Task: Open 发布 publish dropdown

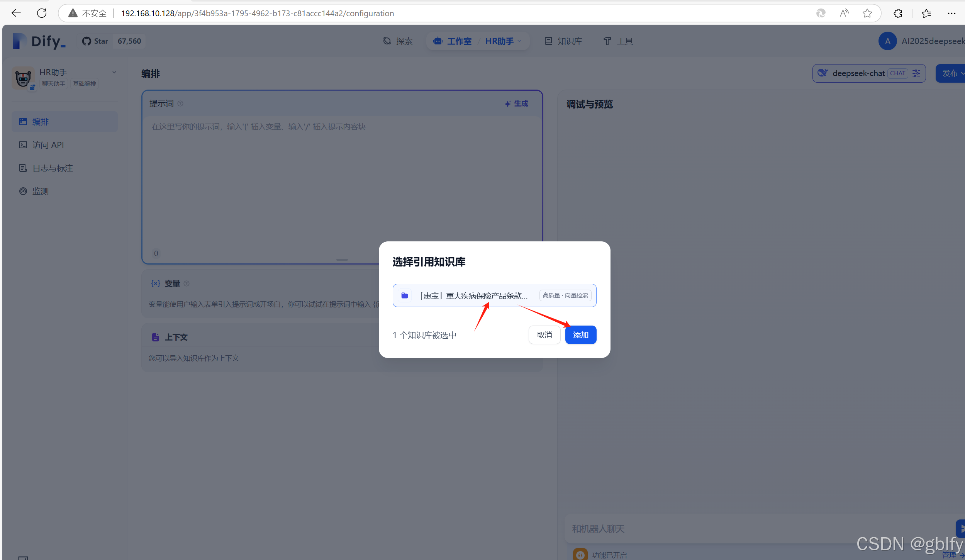Action: click(951, 73)
